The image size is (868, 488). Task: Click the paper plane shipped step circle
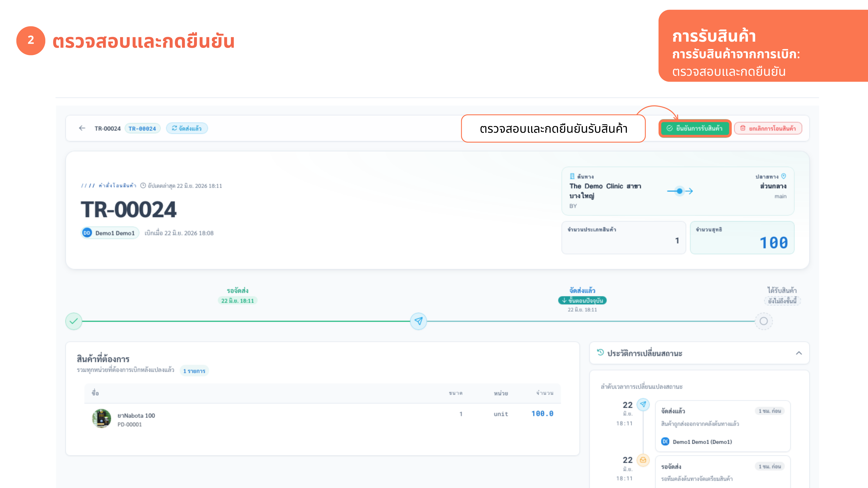pos(419,321)
